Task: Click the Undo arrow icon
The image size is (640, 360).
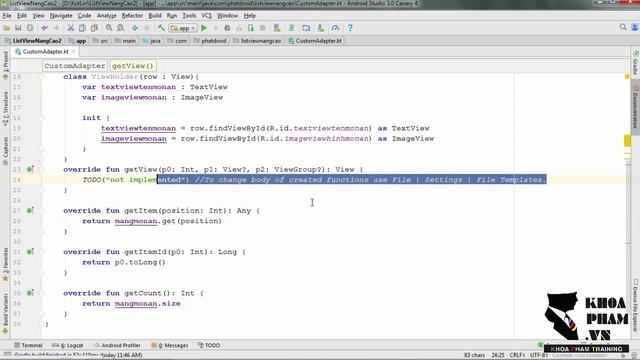Action: coord(44,28)
